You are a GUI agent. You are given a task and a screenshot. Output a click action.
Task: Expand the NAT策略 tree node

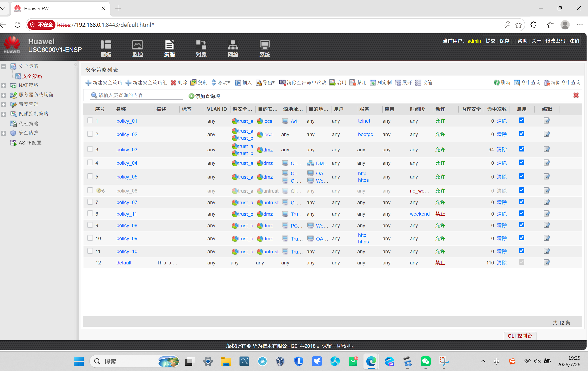(x=4, y=86)
